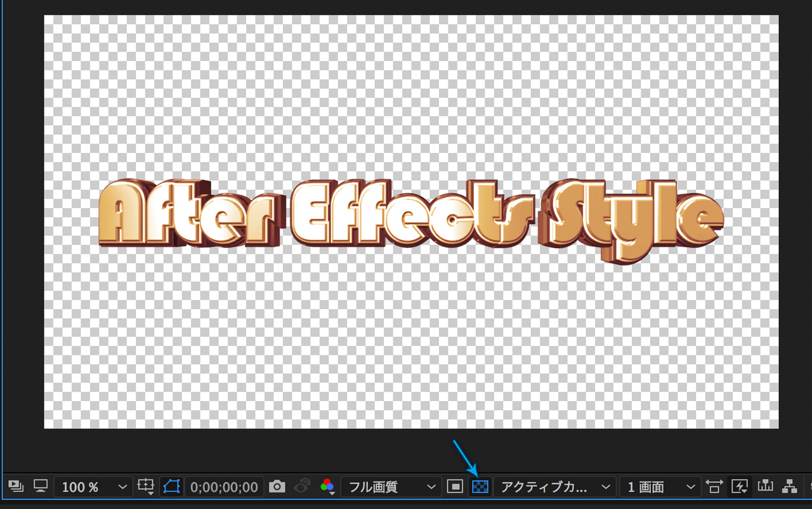Open the アクティブカ... 3D view dropdown
Screen dimensions: 812x509
(555, 487)
